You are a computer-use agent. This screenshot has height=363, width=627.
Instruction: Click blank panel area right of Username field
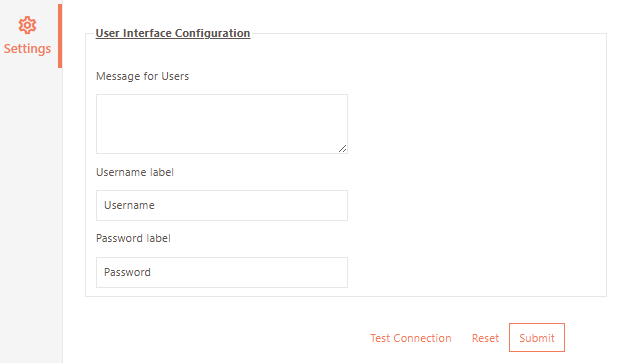pos(476,205)
